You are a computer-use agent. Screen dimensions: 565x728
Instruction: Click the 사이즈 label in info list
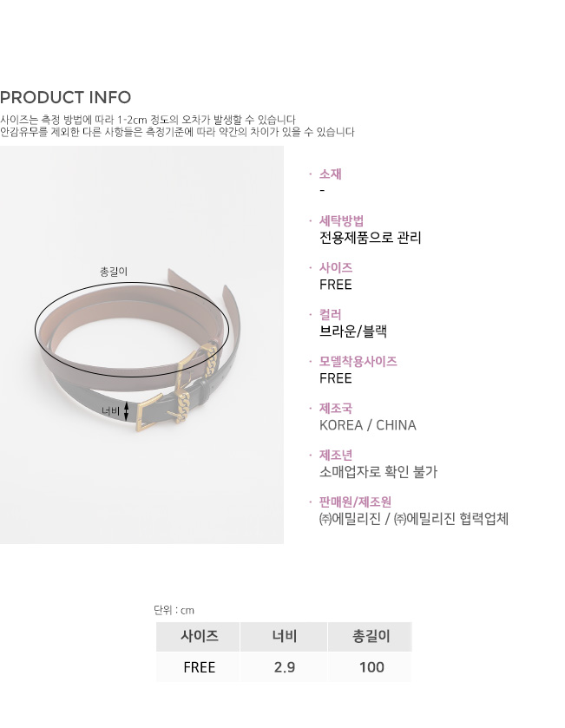(336, 268)
